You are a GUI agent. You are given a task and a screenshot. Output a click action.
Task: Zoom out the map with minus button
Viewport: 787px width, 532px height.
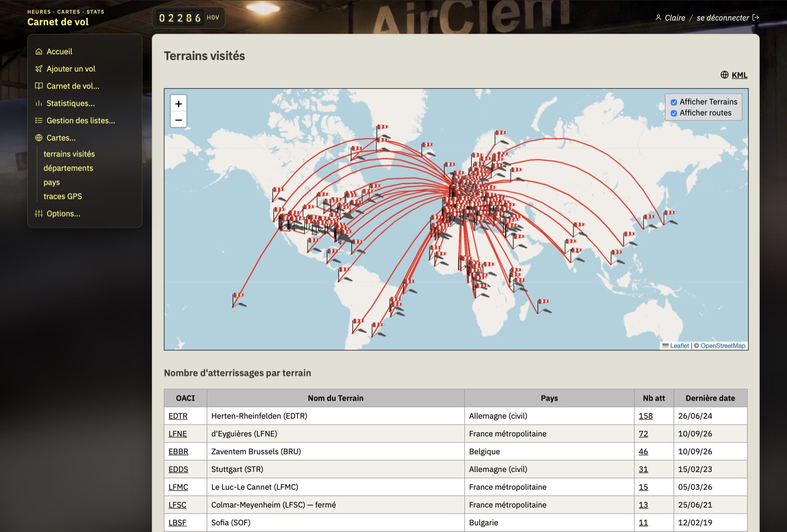point(178,120)
